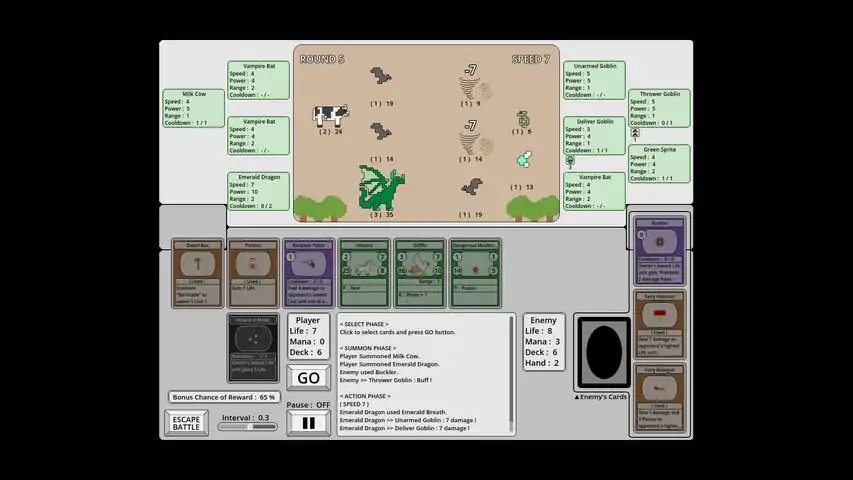Click the Green Sprite creature
The height and width of the screenshot is (480, 853).
tap(522, 160)
